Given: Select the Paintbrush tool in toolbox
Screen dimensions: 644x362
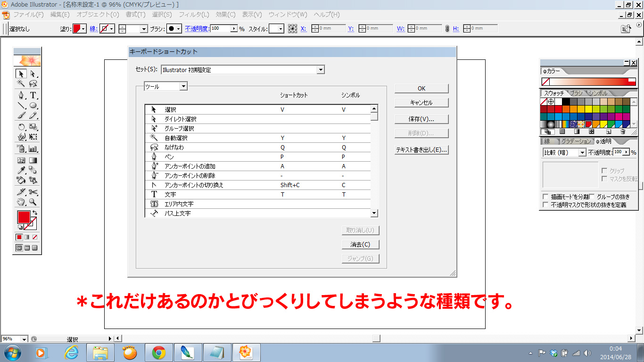Looking at the screenshot, I should (x=21, y=115).
